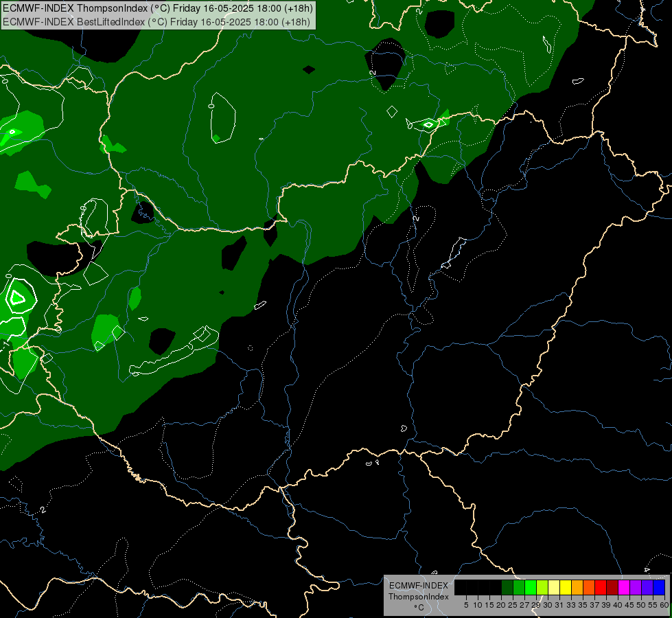Click the legend scale value '33'
Screen dimensions: 672x618
[571, 605]
